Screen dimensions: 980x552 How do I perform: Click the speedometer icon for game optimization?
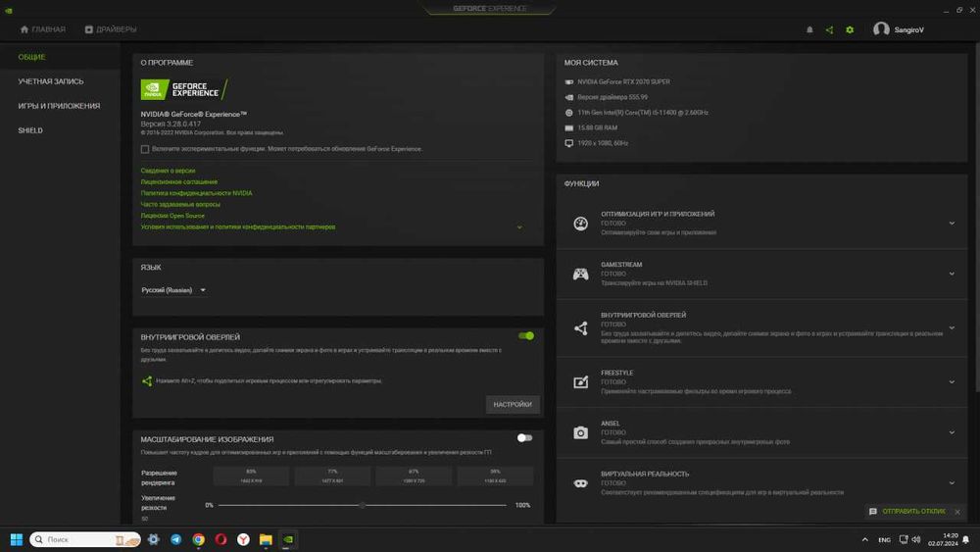(580, 224)
